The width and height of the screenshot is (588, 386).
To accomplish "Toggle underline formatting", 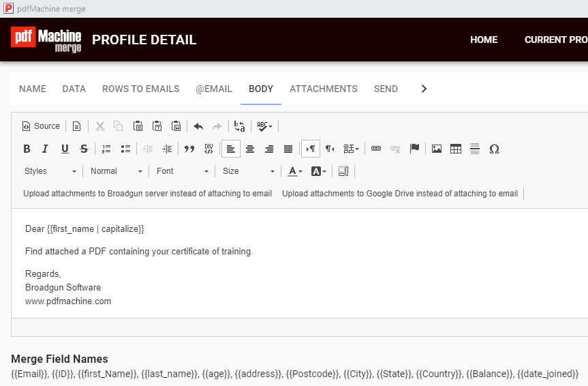I will [x=65, y=149].
